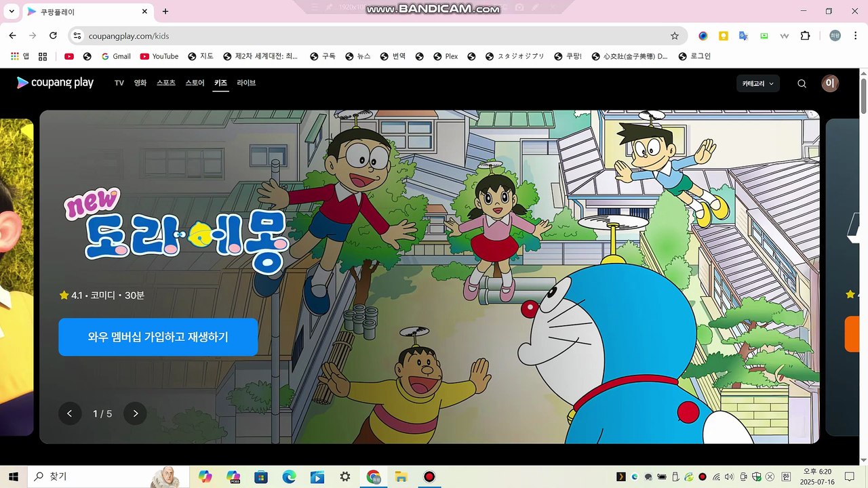Open a new browser tab
The width and height of the screenshot is (868, 488).
165,12
